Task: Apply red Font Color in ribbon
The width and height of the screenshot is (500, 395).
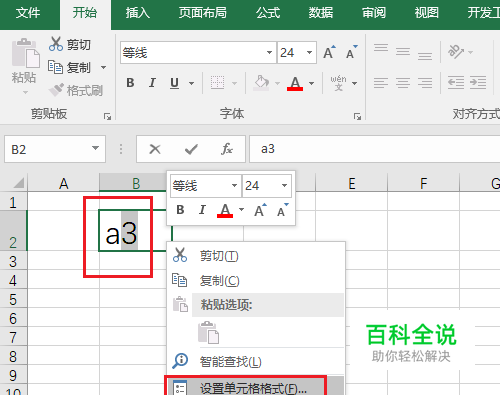Action: tap(295, 83)
